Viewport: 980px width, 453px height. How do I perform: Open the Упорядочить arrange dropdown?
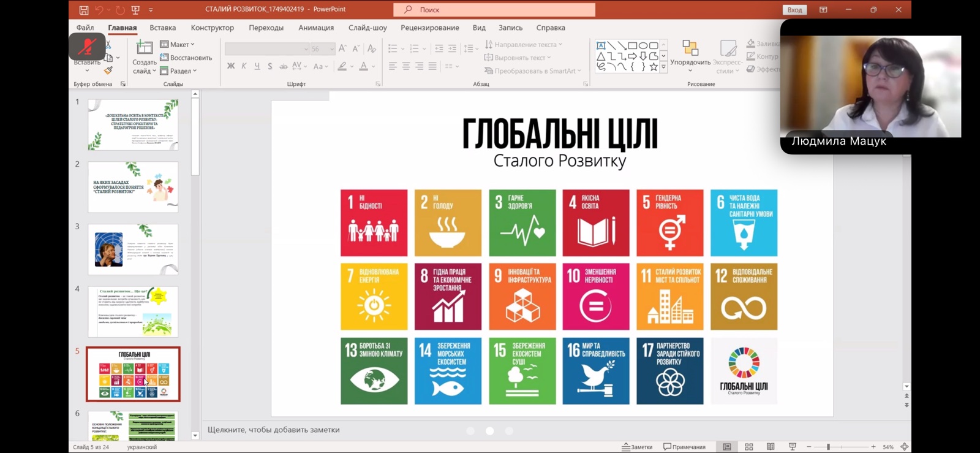(x=690, y=56)
